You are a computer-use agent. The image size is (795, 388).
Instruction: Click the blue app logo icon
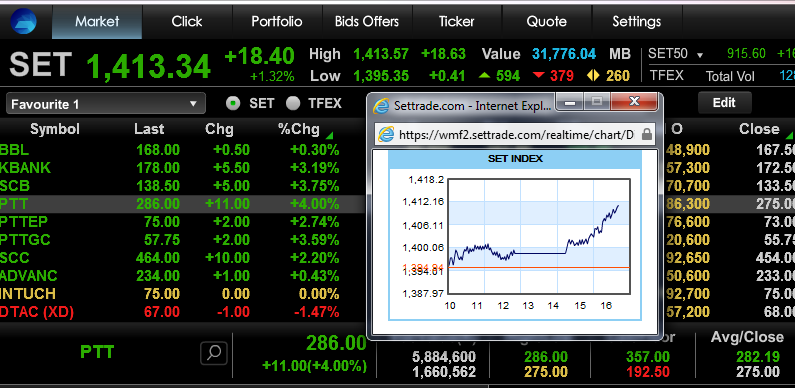coord(23,21)
